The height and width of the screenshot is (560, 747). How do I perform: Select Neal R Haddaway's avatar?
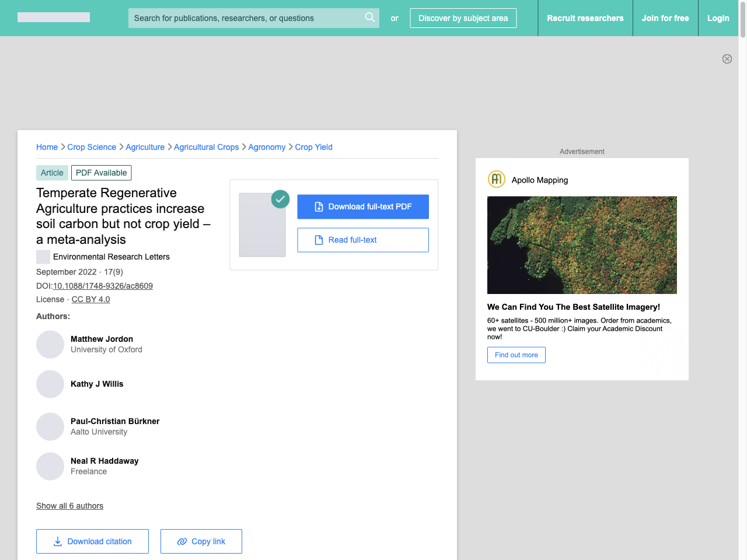50,467
